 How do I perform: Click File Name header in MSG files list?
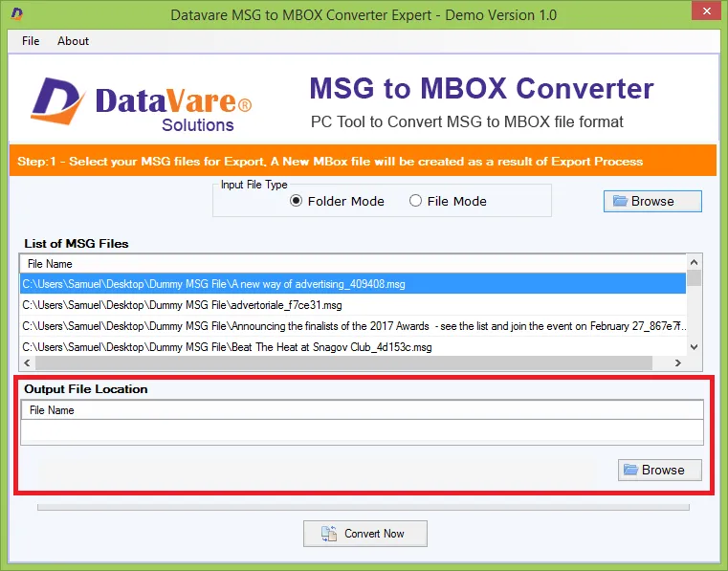(353, 264)
